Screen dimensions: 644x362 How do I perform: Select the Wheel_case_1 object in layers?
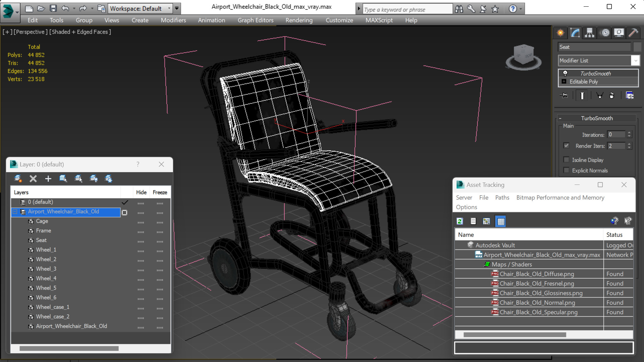[53, 307]
